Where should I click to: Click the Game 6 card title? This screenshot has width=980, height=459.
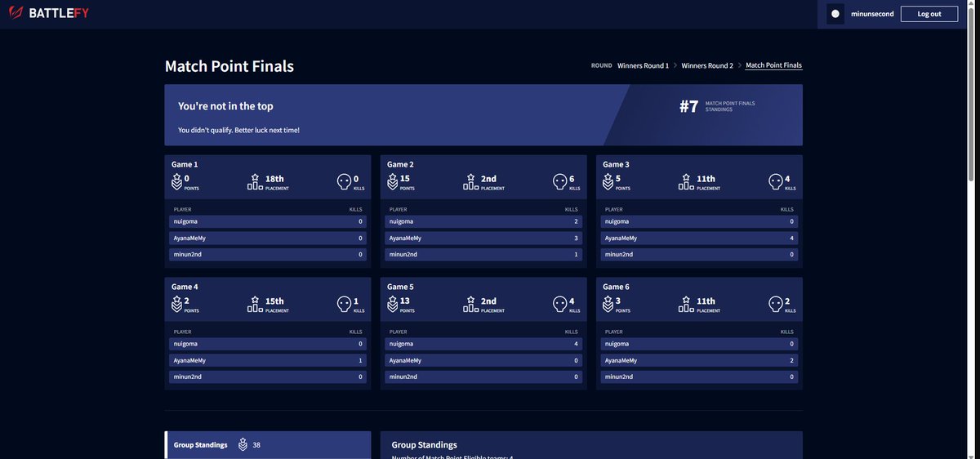pos(616,287)
